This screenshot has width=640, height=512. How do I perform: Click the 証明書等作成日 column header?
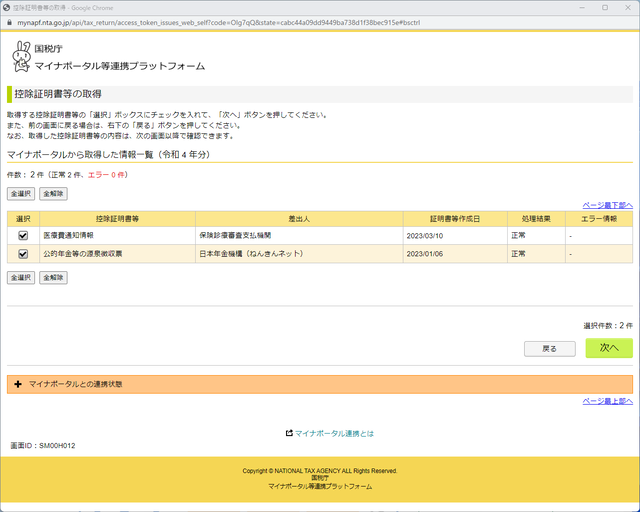455,219
